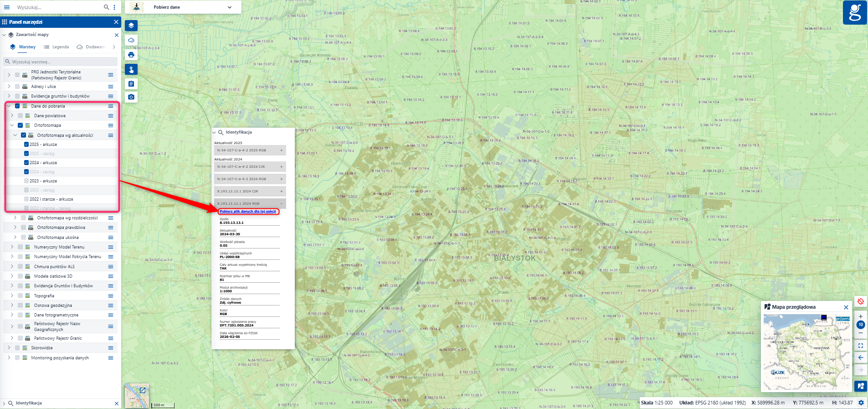The height and width of the screenshot is (409, 868).
Task: Toggle the Adresy i ulice layer checkbox
Action: pyautogui.click(x=17, y=87)
